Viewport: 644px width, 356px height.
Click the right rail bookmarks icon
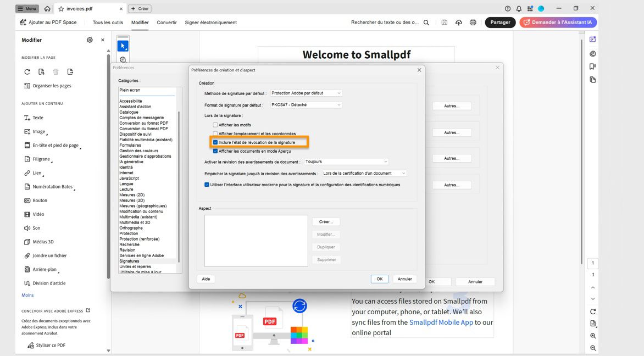click(x=592, y=66)
